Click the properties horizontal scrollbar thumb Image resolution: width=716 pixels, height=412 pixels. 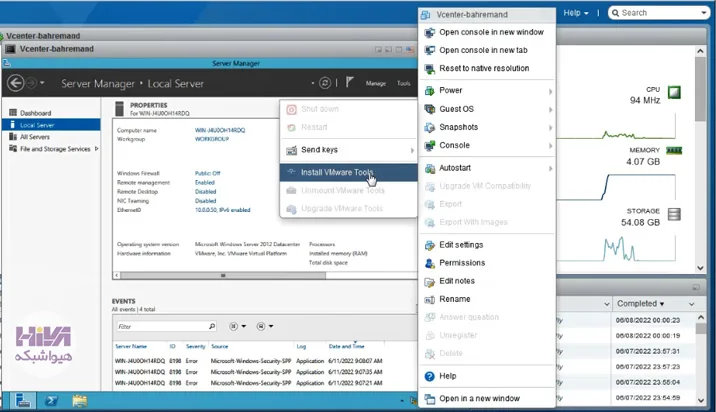click(x=223, y=275)
